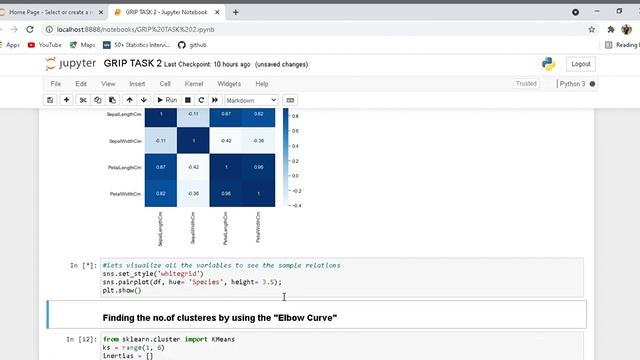Bookmark this page with star icon

point(591,29)
